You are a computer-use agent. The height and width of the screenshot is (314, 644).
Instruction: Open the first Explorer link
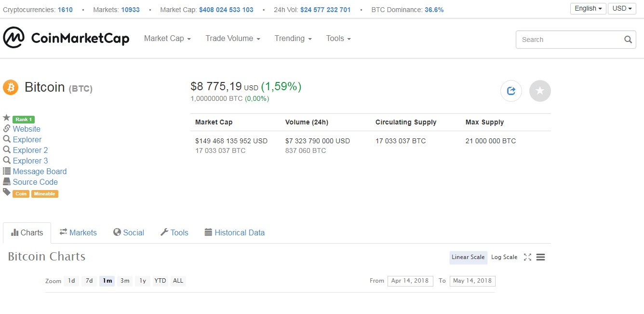tap(27, 139)
